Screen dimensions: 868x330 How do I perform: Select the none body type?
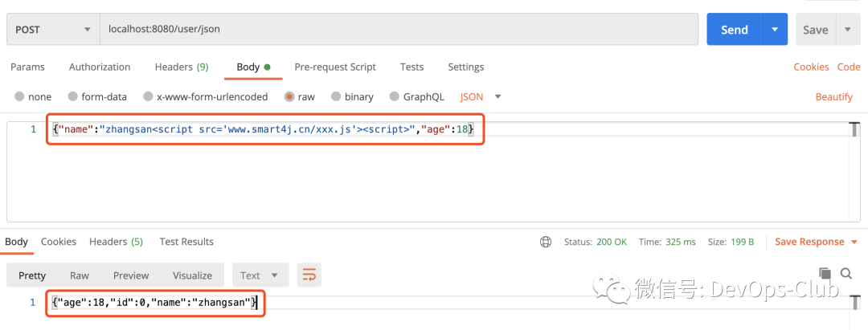click(x=33, y=96)
